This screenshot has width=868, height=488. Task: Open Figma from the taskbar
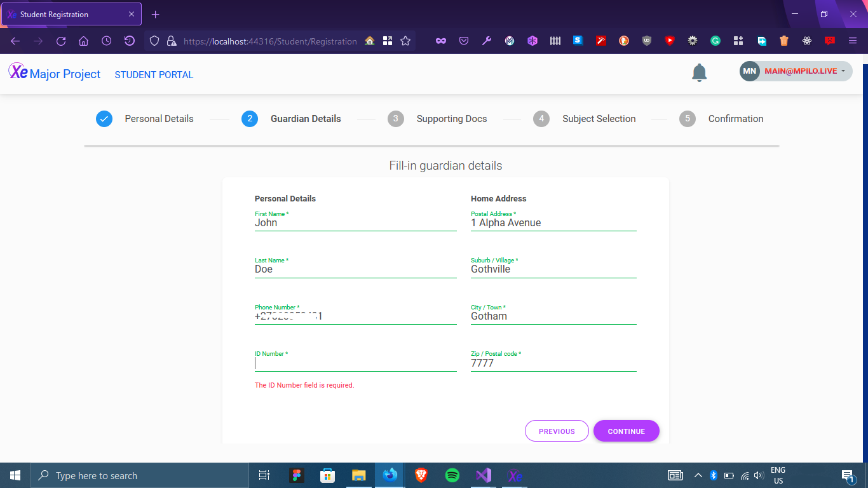tap(297, 475)
